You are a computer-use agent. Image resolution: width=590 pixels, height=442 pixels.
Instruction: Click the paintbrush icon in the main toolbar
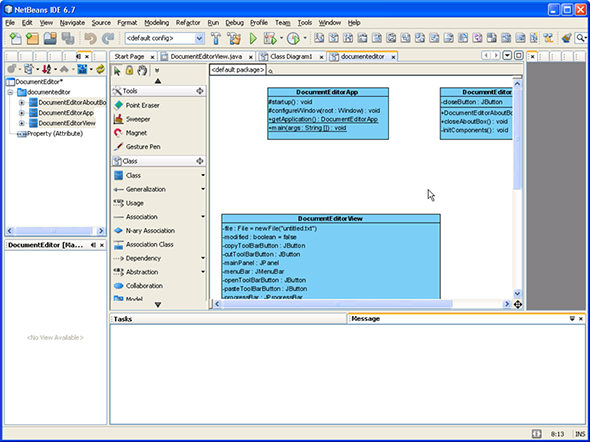[x=566, y=38]
